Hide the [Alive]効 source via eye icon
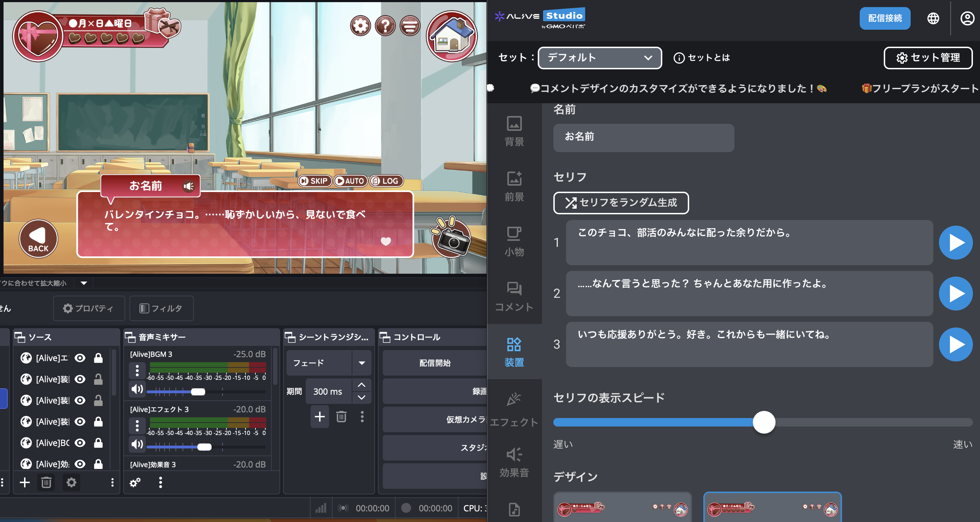980x522 pixels. pos(80,464)
